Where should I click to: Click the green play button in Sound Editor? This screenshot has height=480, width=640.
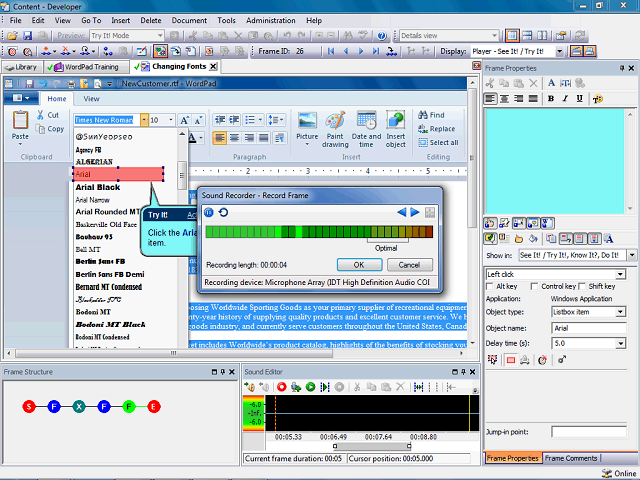[311, 387]
